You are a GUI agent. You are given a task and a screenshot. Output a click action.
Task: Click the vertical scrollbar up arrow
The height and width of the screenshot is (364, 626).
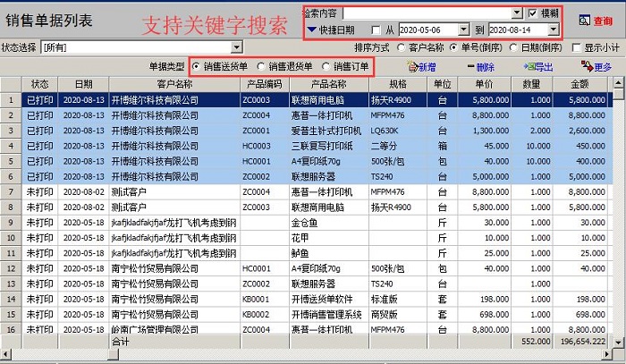pos(619,82)
